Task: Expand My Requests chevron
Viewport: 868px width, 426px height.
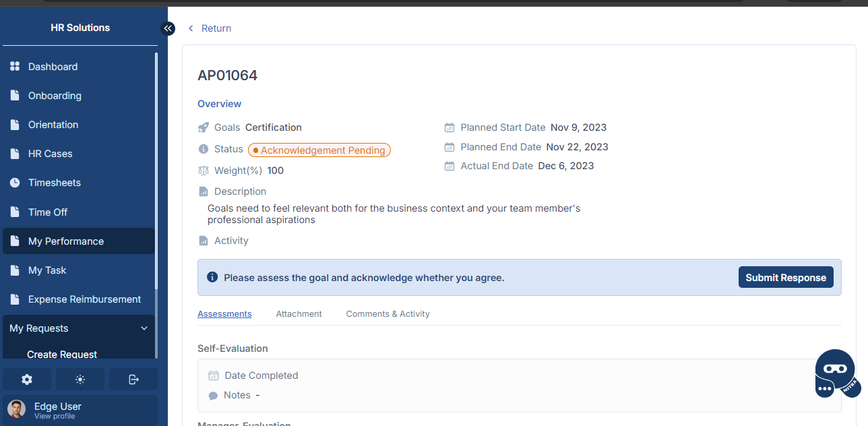Action: pos(144,328)
